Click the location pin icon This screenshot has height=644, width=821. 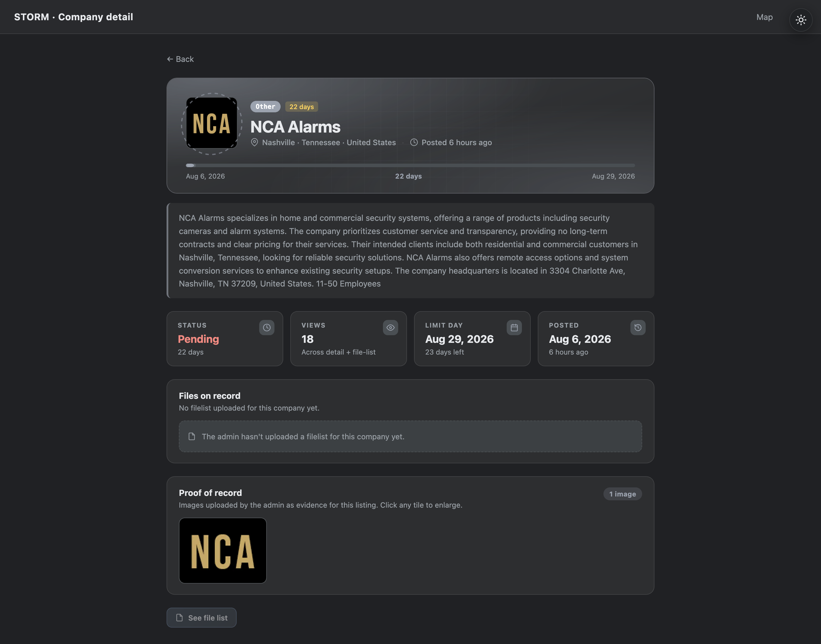point(255,143)
